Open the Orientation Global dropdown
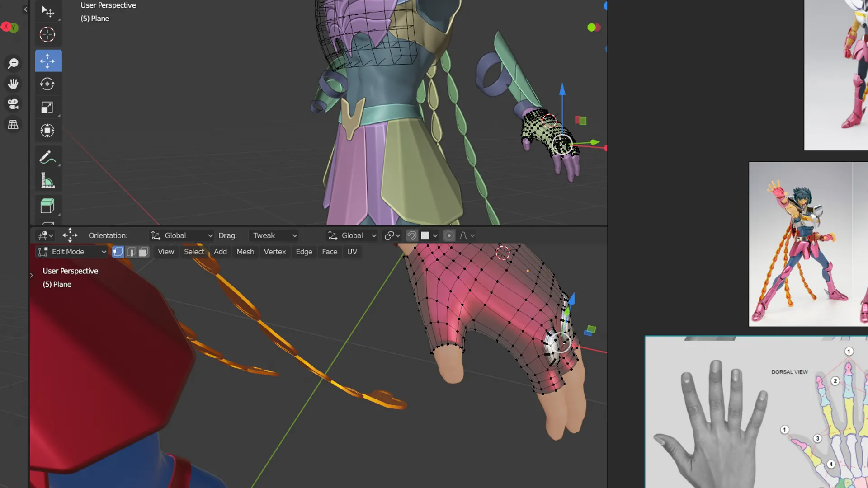Viewport: 868px width, 488px height. 182,235
